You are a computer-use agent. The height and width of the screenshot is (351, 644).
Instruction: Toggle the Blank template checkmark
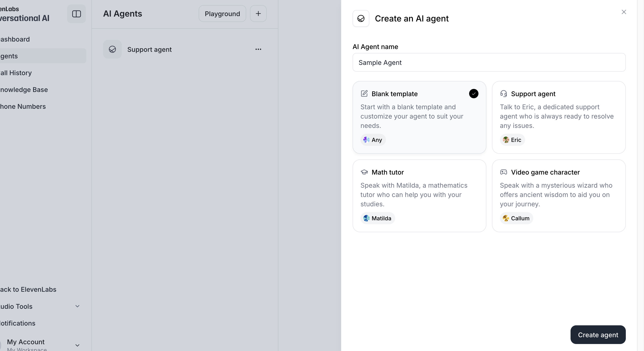coord(474,94)
